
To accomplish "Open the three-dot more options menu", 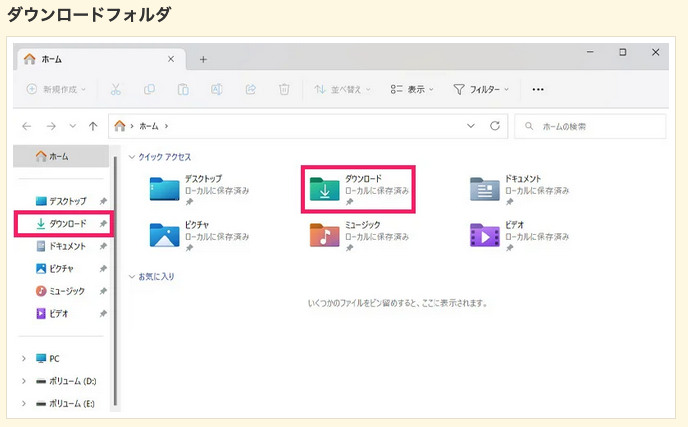I will point(538,90).
